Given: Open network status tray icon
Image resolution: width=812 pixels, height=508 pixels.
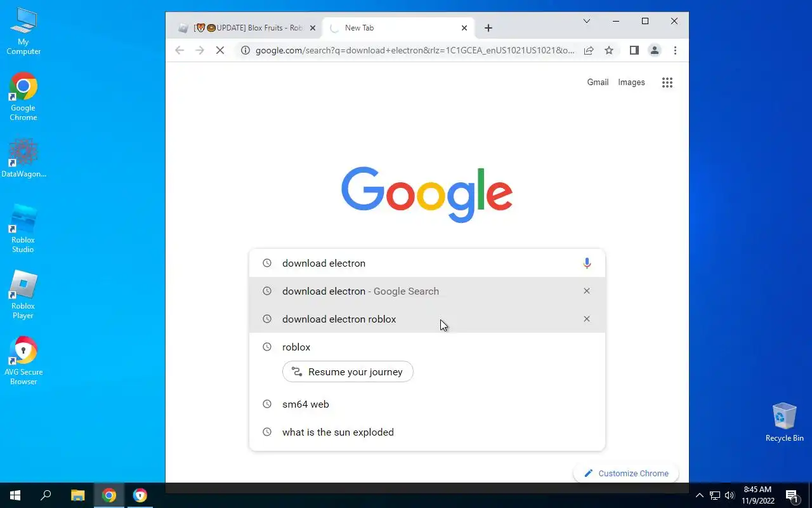Looking at the screenshot, I should 715,495.
